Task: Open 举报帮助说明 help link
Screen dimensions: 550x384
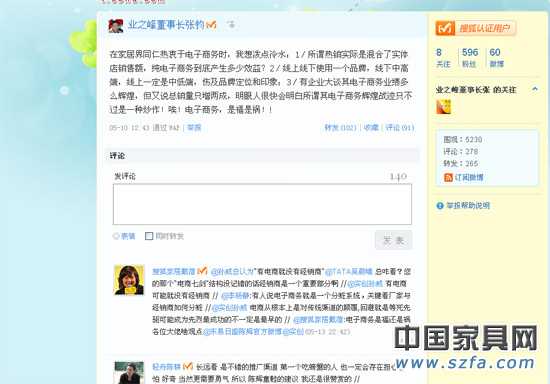Action: pyautogui.click(x=468, y=206)
